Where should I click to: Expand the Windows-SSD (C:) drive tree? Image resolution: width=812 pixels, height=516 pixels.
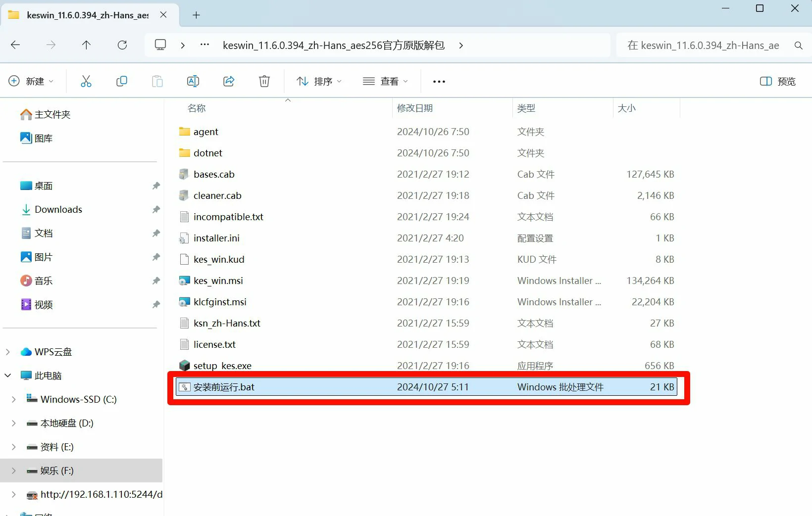14,399
